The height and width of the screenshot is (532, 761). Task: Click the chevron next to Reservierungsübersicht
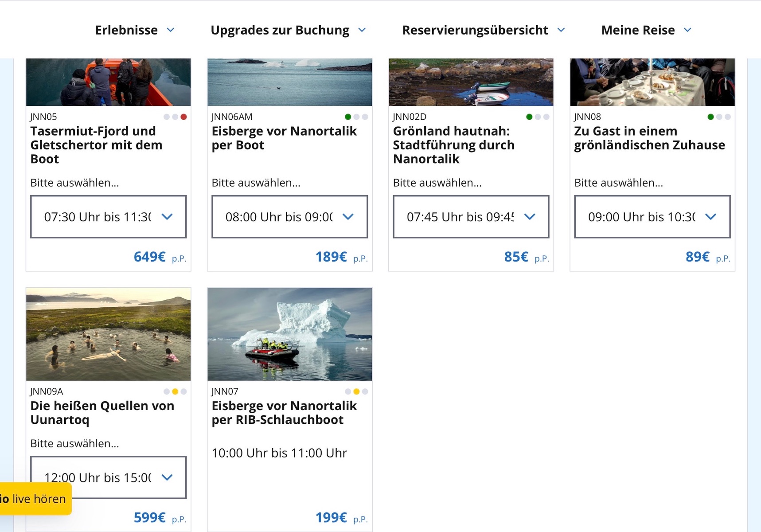coord(561,30)
